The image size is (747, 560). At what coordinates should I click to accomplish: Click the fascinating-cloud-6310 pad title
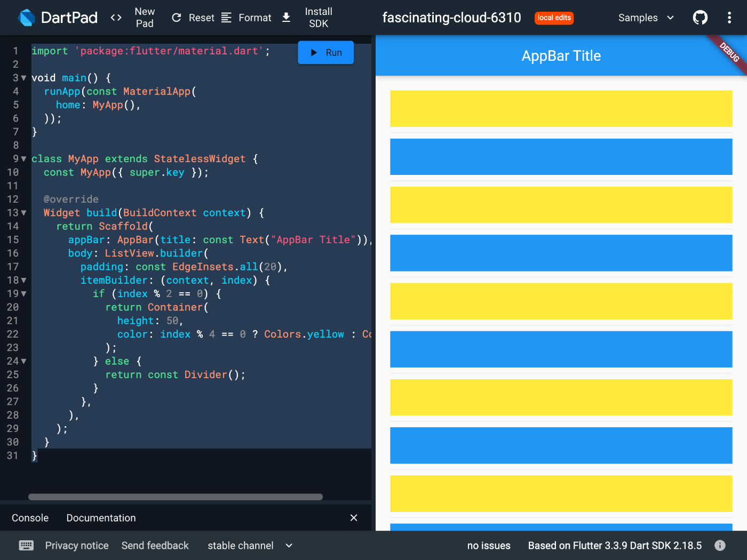pos(451,18)
